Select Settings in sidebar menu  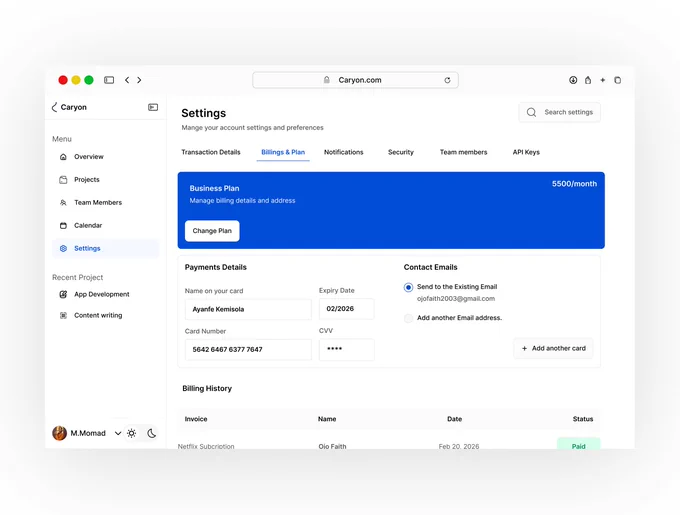(x=105, y=248)
